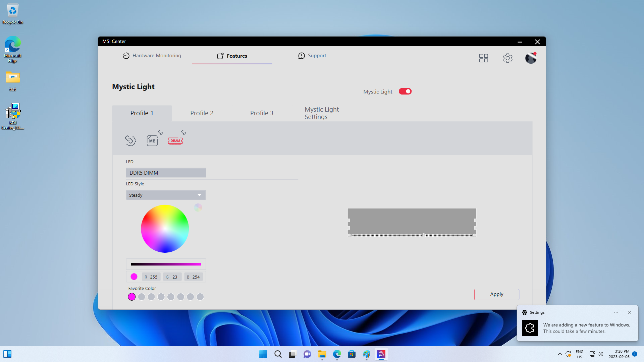Screen dimensions: 644x362
Task: Open Chat app on taskbar
Action: tap(308, 354)
